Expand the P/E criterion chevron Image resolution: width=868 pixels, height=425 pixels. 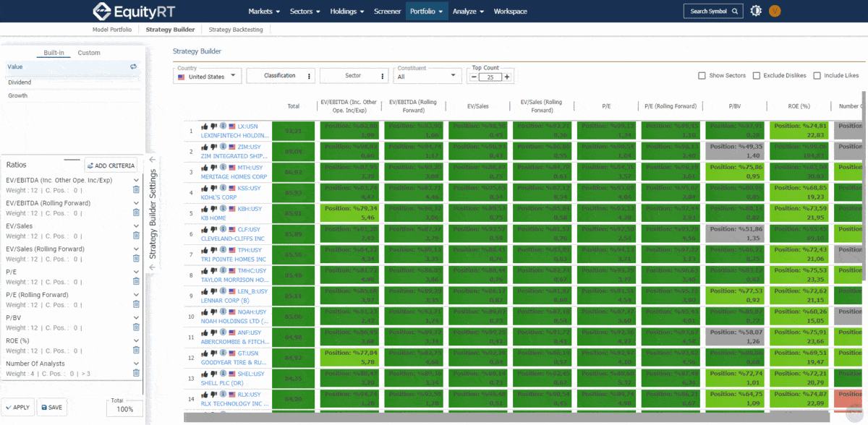click(136, 271)
